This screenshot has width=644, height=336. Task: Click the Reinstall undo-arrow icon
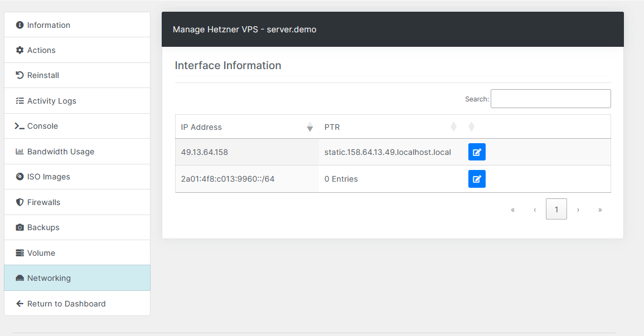(x=20, y=75)
